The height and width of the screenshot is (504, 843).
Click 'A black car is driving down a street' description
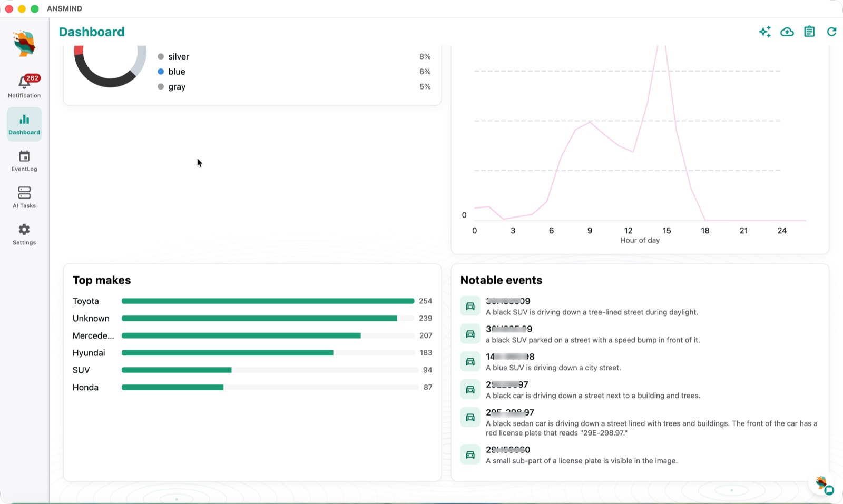593,396
